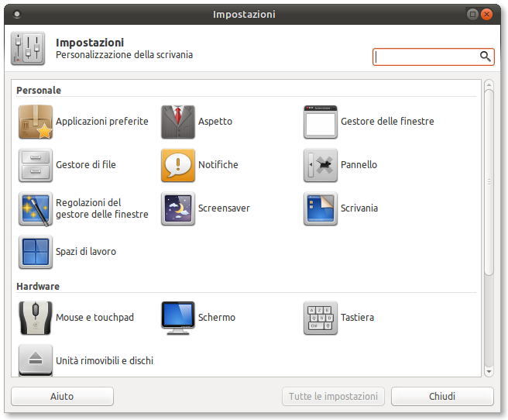
Task: Click the scrollbar up arrow
Action: coord(489,85)
